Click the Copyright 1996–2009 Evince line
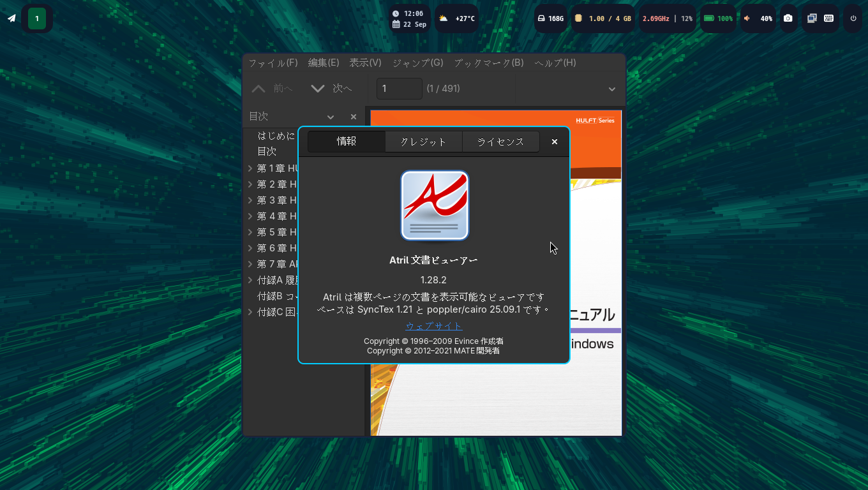The height and width of the screenshot is (490, 868). [x=433, y=341]
